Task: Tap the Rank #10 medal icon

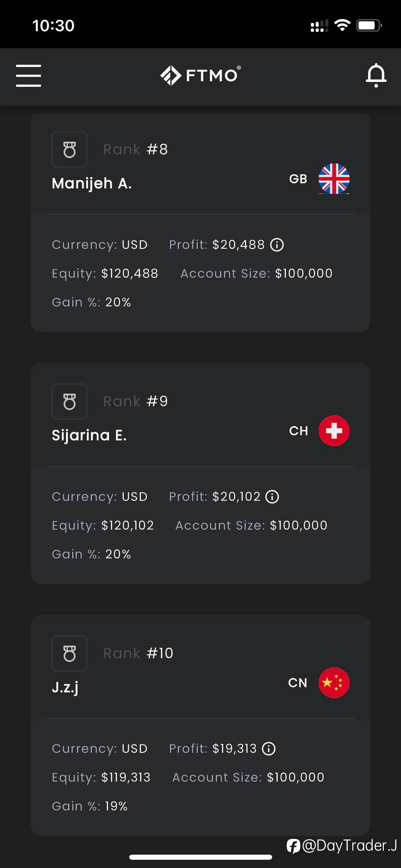Action: (69, 653)
